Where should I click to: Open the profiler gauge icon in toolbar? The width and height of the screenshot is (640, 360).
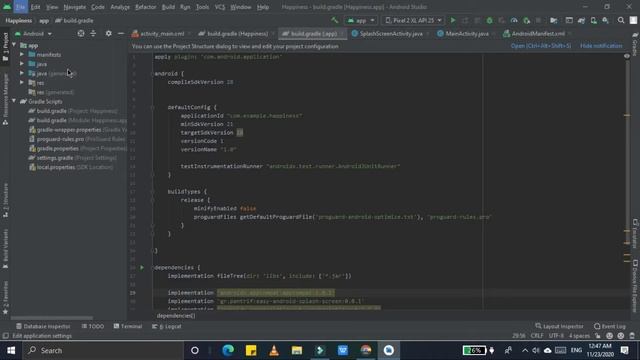tap(514, 20)
